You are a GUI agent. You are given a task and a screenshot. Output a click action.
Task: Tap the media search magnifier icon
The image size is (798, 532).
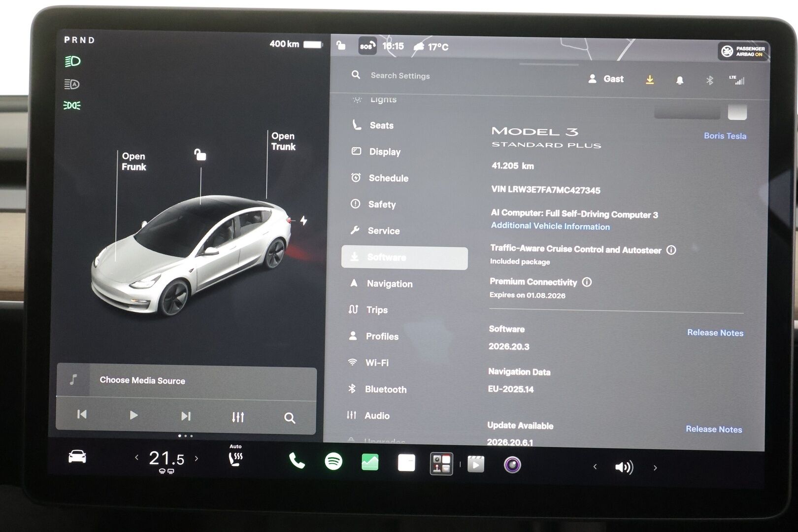point(290,418)
